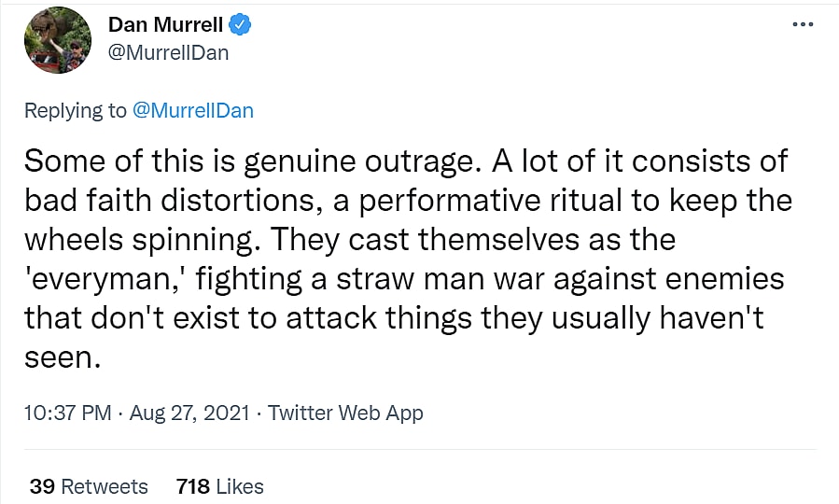Screen dimensions: 839x504
Task: Click the word Likes
Action: click(x=239, y=486)
